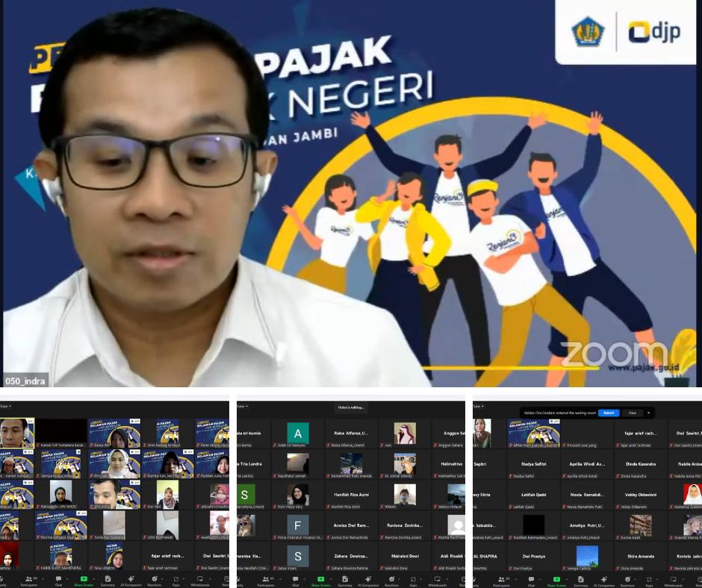
Task: Select Venaya Callista's blue sky thumbnail
Action: 587,556
